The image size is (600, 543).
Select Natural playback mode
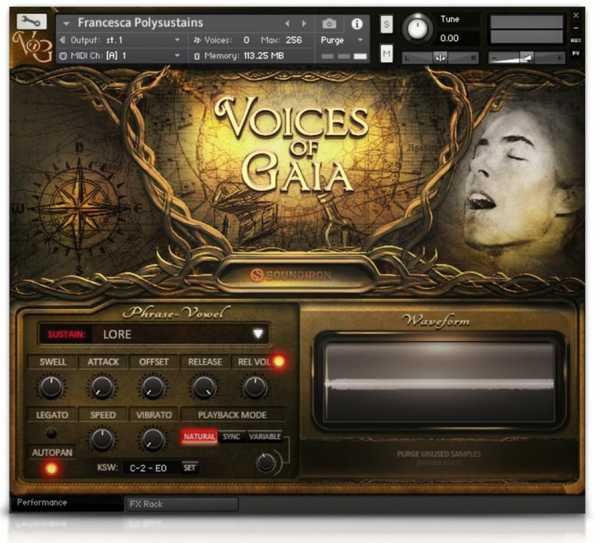click(x=199, y=437)
